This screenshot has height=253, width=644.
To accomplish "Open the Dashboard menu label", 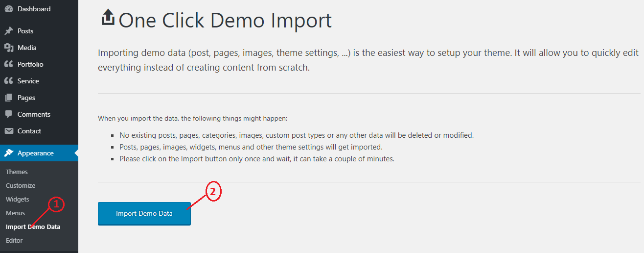I will click(34, 9).
